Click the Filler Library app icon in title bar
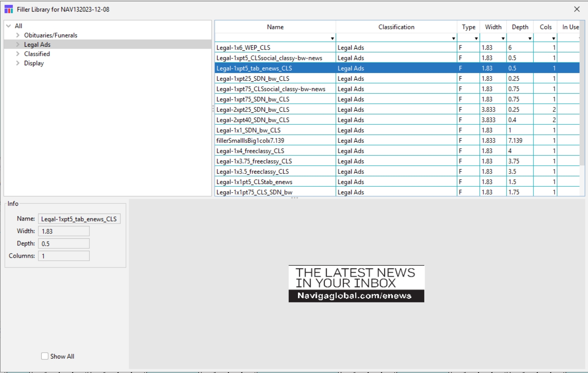The image size is (588, 373). (x=8, y=9)
